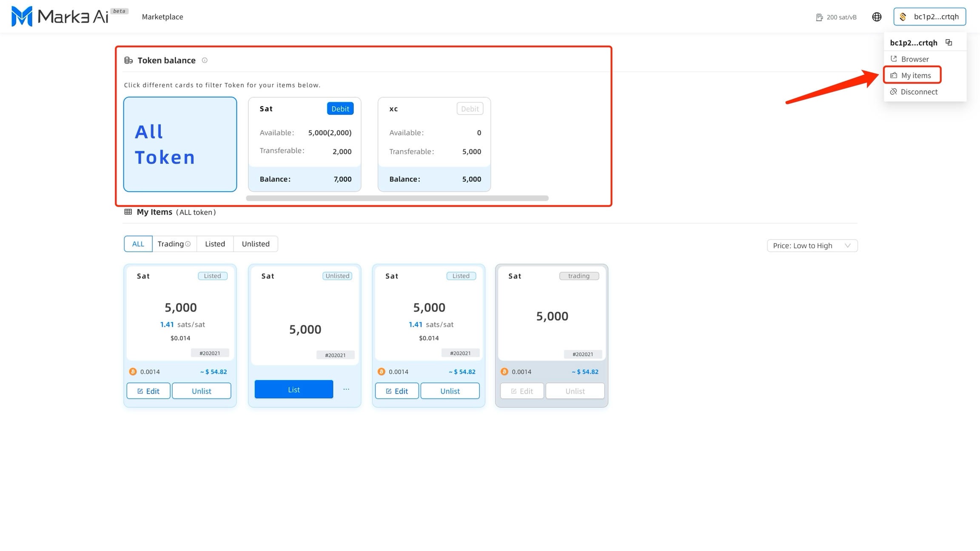The image size is (980, 551).
Task: Click Bitcoin icon on first Sat card
Action: tap(133, 372)
